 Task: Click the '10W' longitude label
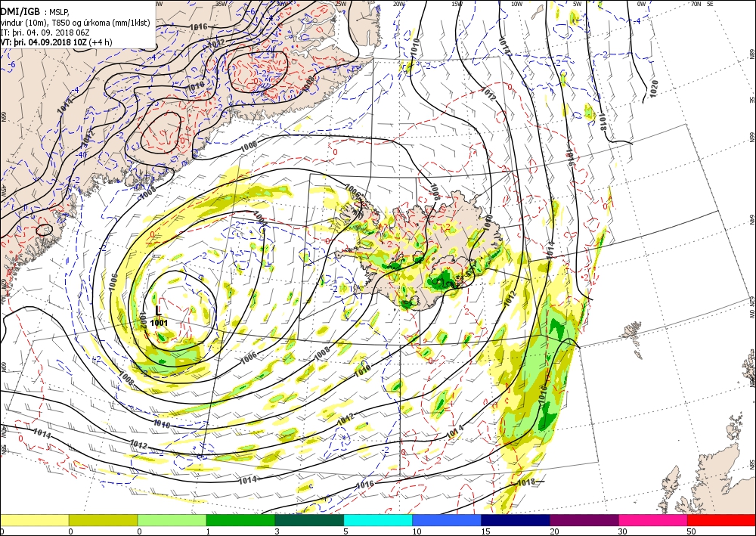coord(516,4)
